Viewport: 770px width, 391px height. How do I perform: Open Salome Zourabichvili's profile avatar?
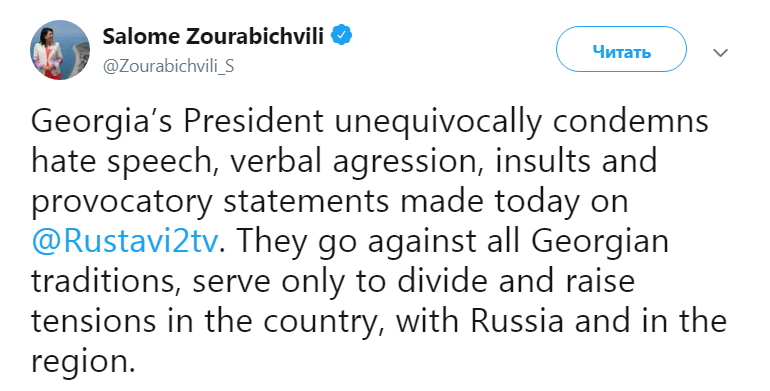[60, 50]
